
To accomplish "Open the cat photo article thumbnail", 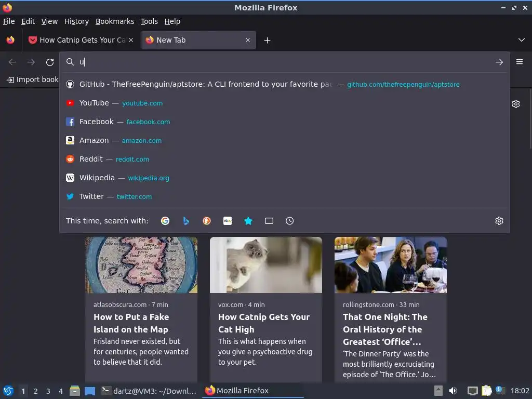I will click(x=266, y=265).
